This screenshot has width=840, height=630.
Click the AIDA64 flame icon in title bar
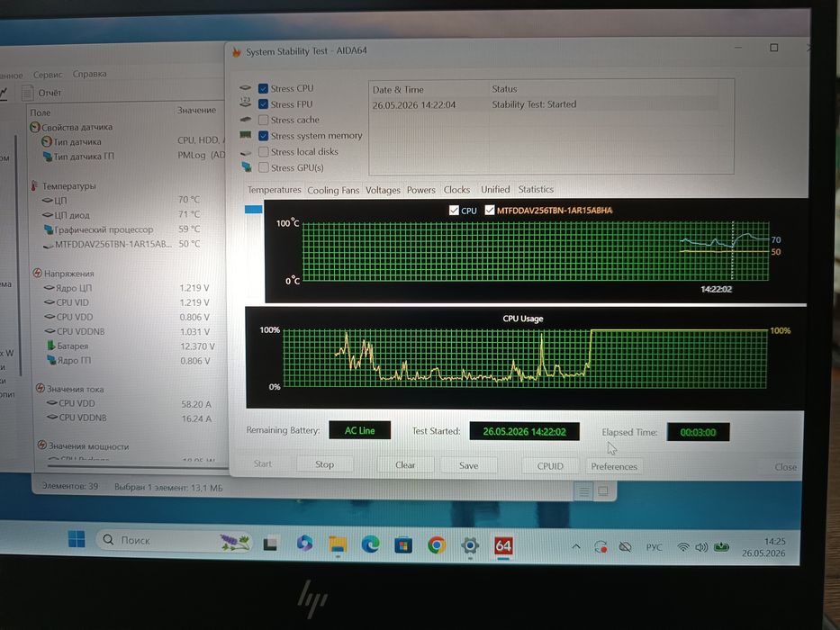[236, 51]
